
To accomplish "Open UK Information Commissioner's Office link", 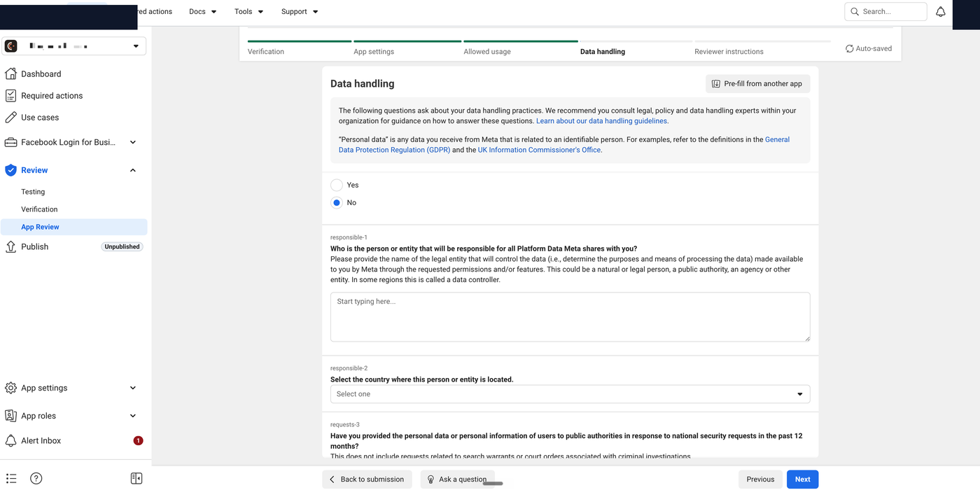I will pos(539,150).
